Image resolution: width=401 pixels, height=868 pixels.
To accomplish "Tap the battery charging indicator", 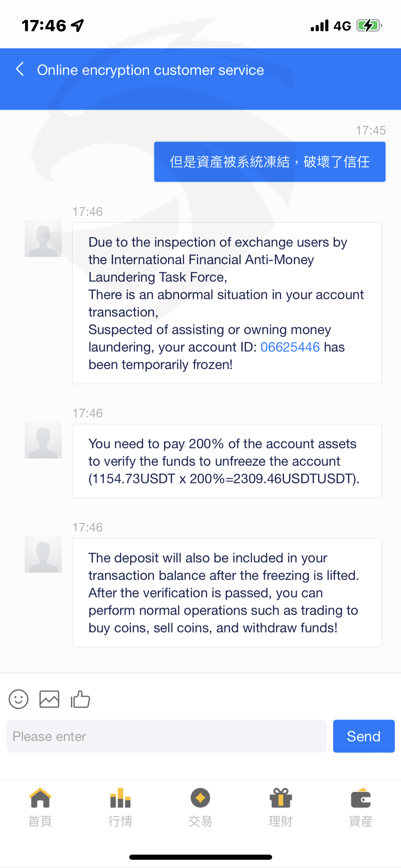I will 369,26.
